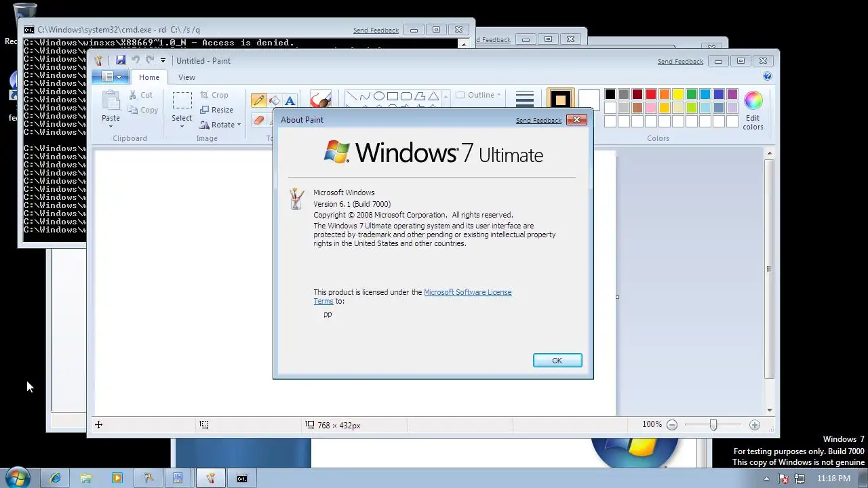Click Copy in the Clipboard group
The width and height of the screenshot is (868, 488).
pos(143,110)
